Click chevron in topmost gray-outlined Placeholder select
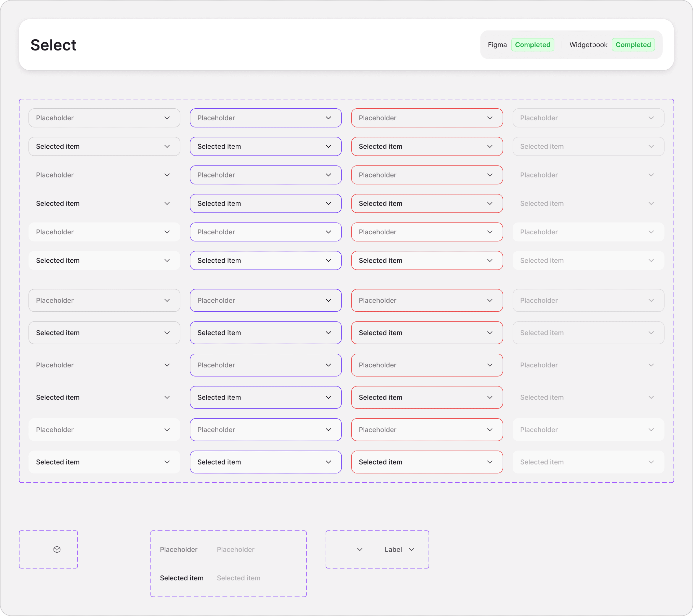Image resolution: width=693 pixels, height=616 pixels. click(167, 118)
